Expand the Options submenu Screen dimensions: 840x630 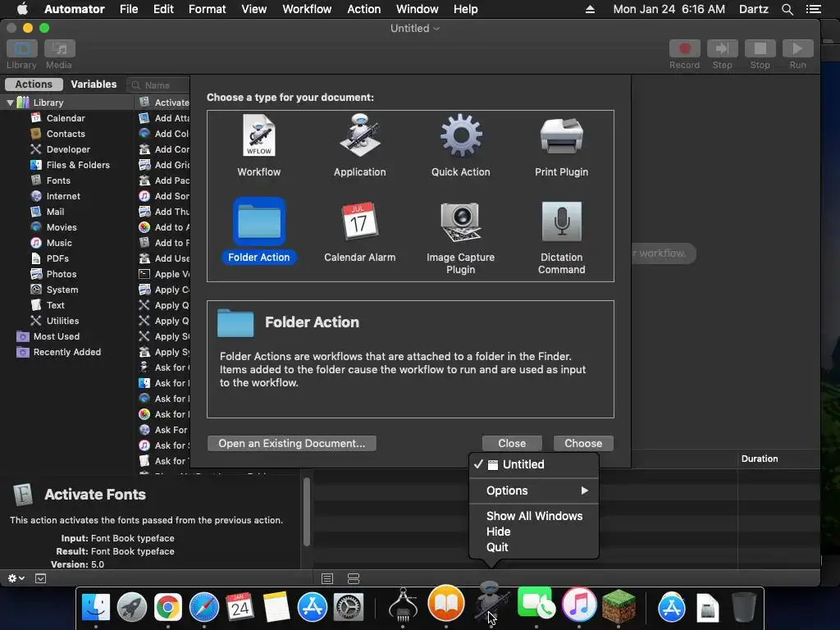point(534,491)
